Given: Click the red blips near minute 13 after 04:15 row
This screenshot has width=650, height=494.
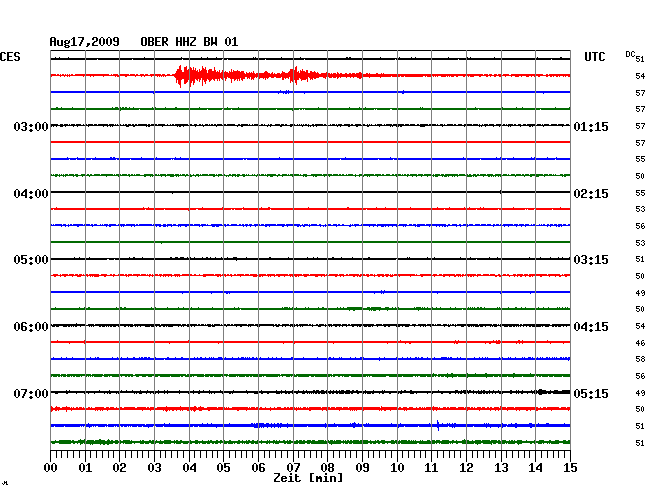Looking at the screenshot, I should [x=495, y=342].
